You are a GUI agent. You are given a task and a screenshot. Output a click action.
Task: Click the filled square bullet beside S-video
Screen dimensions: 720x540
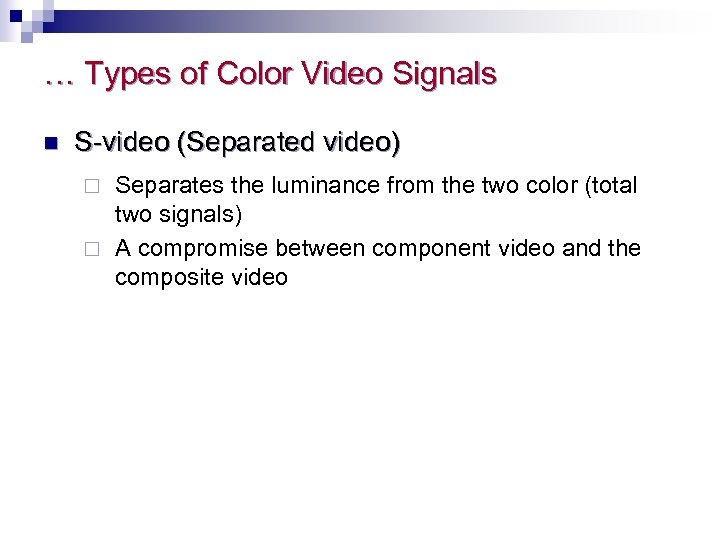[x=51, y=145]
